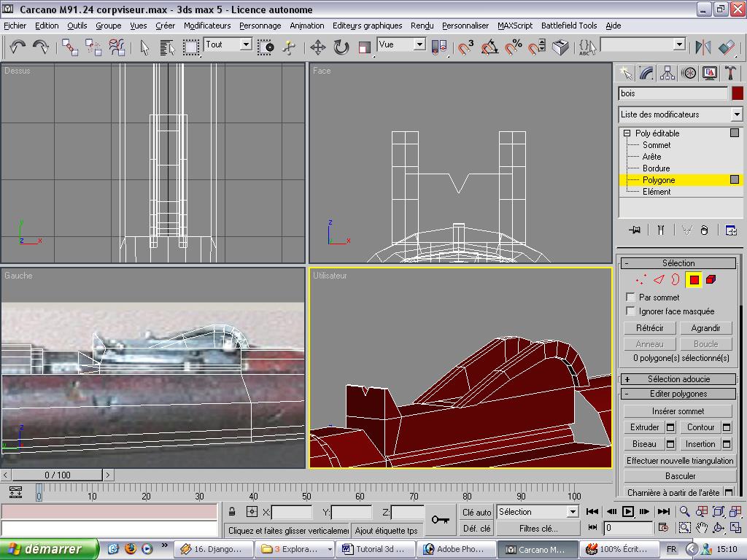The height and width of the screenshot is (560, 747).
Task: Open the Editeurs graphiques menu
Action: point(368,26)
